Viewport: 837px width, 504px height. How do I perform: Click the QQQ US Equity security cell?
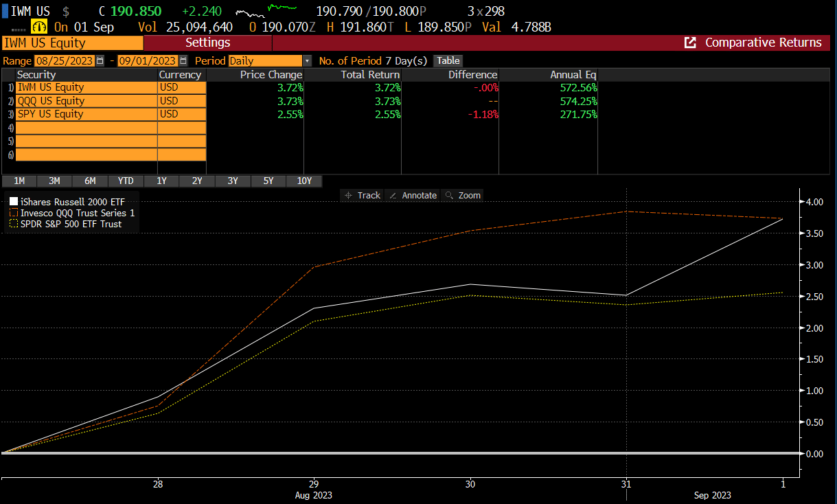click(87, 101)
